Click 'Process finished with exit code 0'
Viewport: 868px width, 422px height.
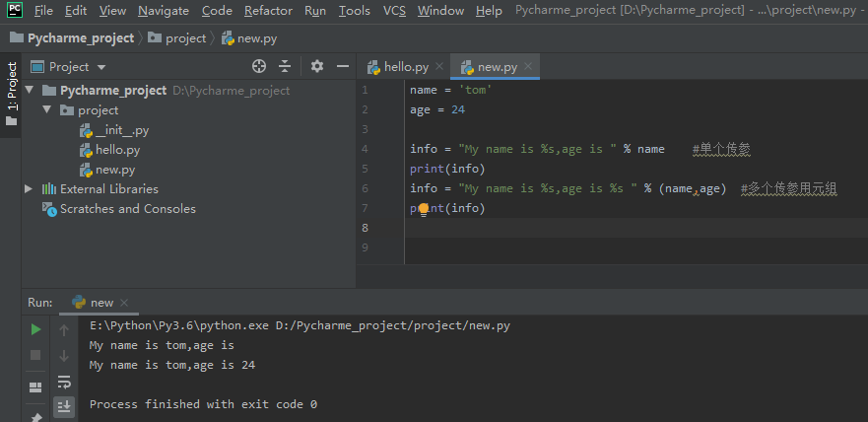(203, 404)
